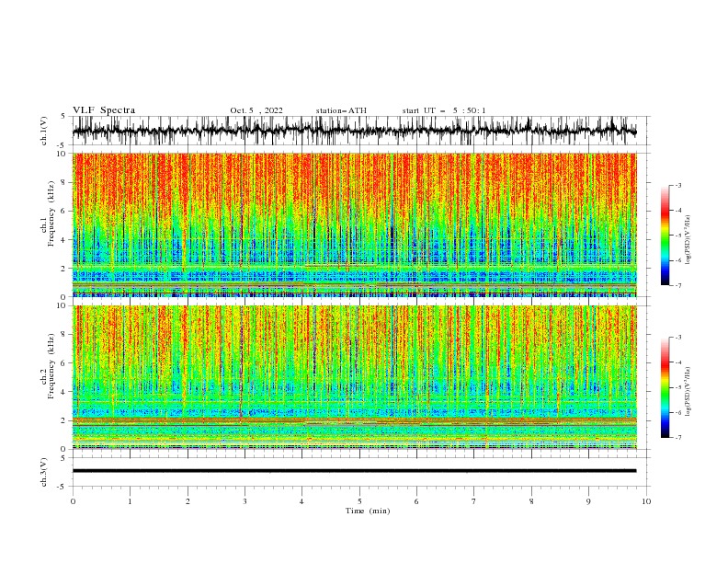Click the ch.1 Frequency (kHz) axis label
This screenshot has height=563, width=728.
(x=48, y=213)
